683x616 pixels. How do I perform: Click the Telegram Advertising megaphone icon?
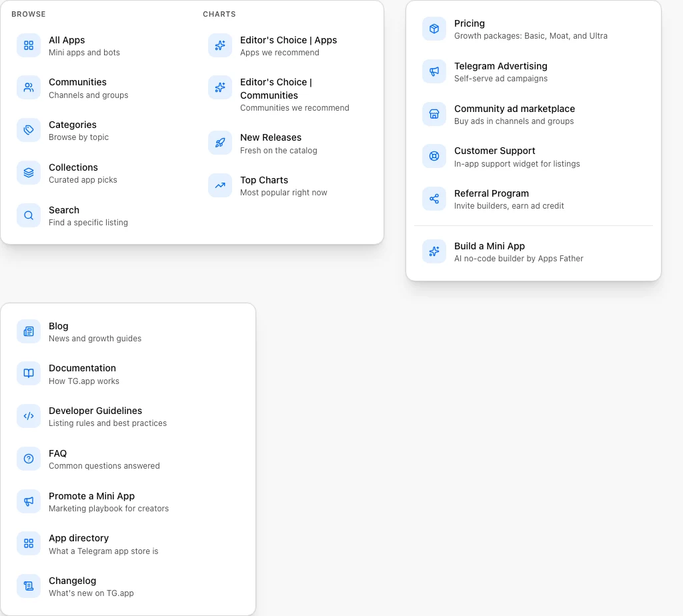tap(434, 71)
